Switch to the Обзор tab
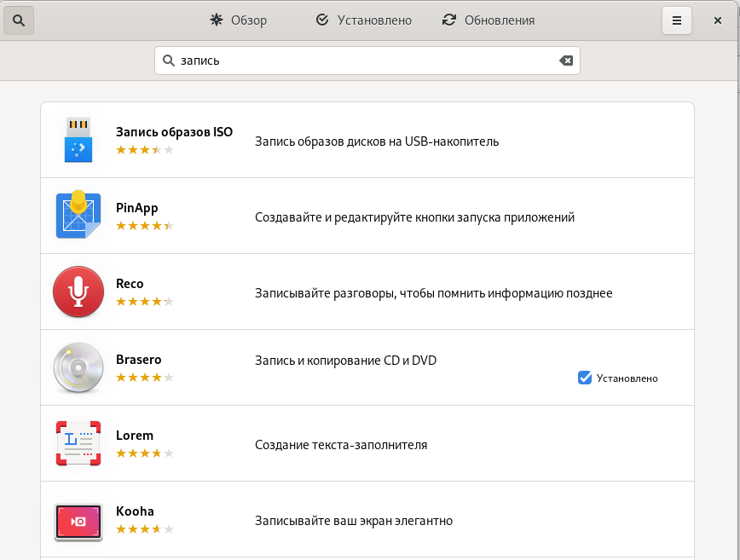This screenshot has width=740, height=560. (239, 20)
